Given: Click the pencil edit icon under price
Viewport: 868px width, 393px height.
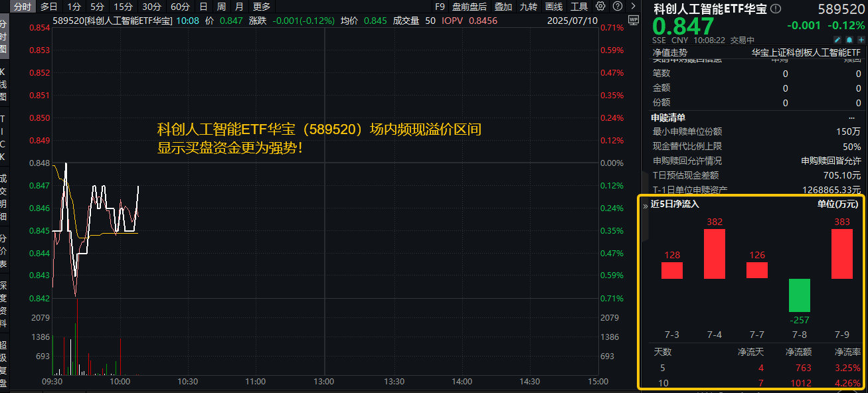Looking at the screenshot, I should (837, 40).
